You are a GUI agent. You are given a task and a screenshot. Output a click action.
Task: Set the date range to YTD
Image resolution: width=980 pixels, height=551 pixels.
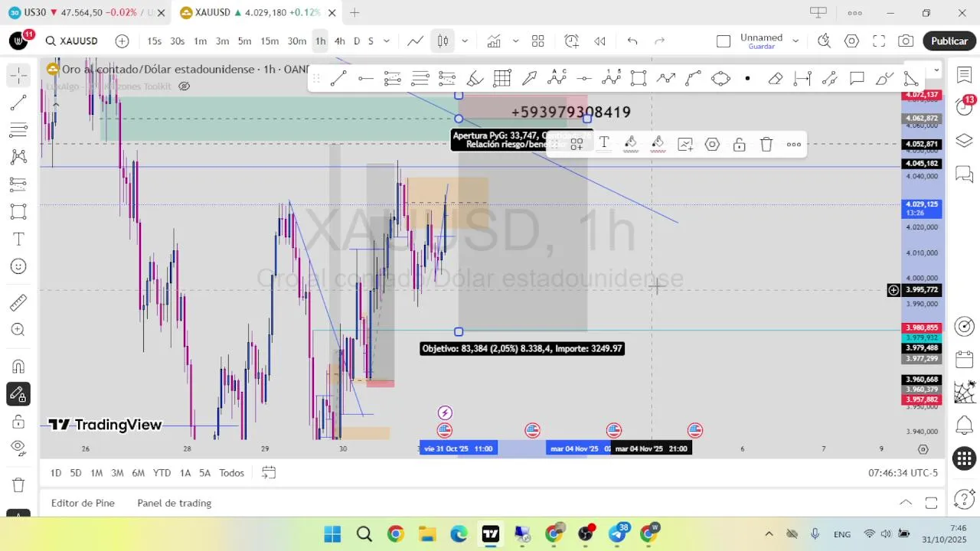click(162, 473)
